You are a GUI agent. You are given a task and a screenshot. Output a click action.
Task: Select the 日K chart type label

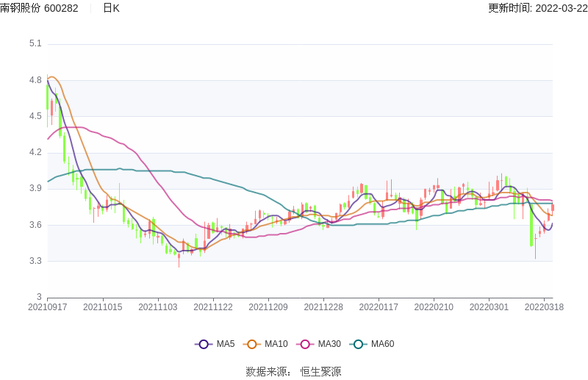tap(111, 8)
